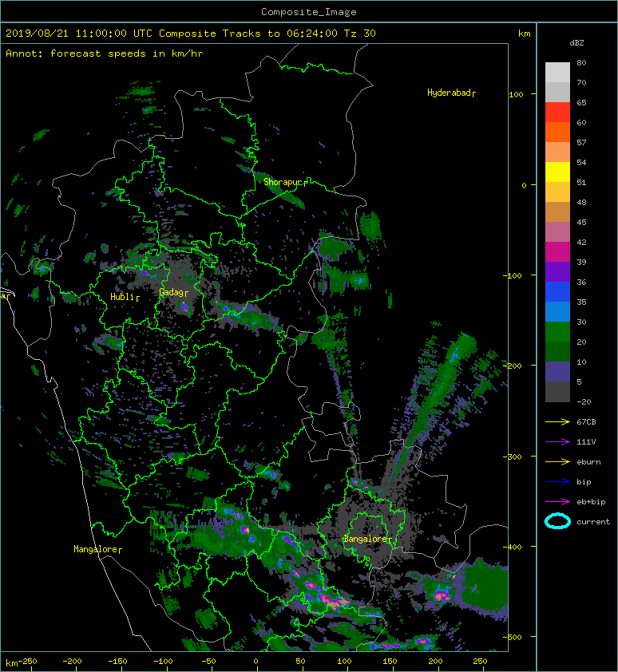Image resolution: width=618 pixels, height=672 pixels.
Task: Pick the dark green 10–20 dBZ swatch
Action: [557, 352]
